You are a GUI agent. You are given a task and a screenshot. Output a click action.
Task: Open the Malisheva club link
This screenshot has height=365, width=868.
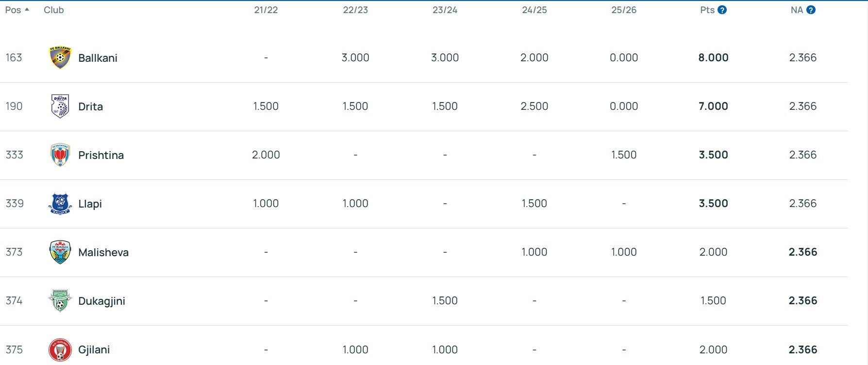[x=103, y=252]
